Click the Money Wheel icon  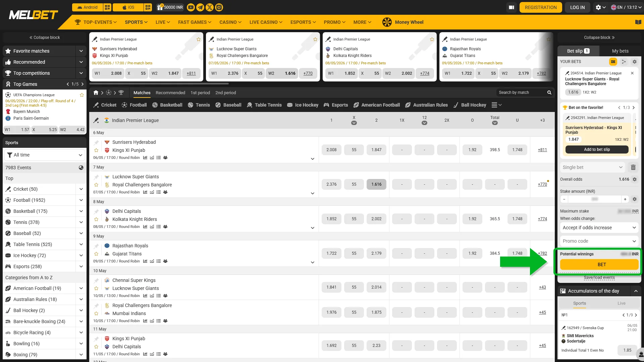pyautogui.click(x=387, y=22)
